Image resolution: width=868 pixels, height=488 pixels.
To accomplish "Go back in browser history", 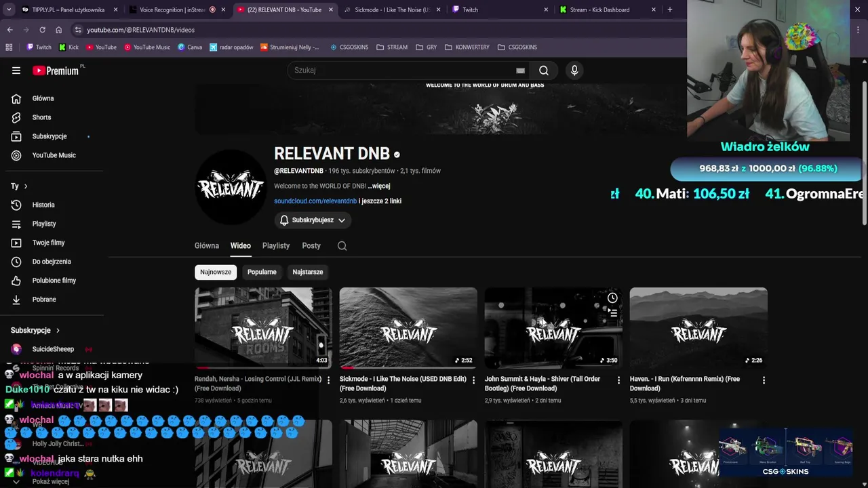I will [x=9, y=30].
